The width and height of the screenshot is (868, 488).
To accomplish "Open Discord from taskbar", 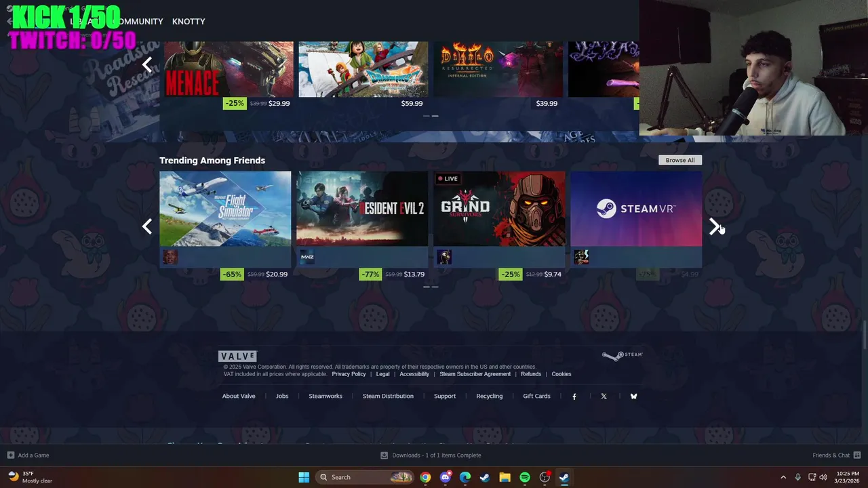I will 445,477.
